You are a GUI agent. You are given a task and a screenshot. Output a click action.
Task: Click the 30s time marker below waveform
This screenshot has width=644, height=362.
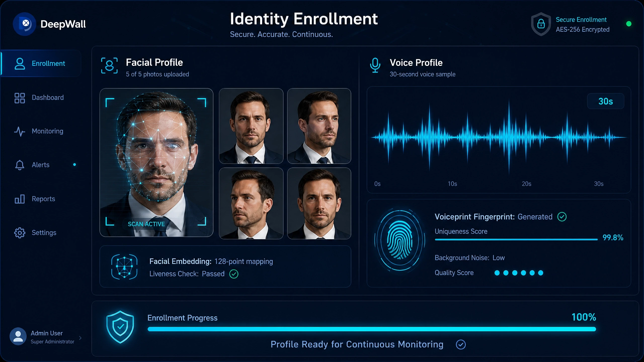(x=599, y=184)
